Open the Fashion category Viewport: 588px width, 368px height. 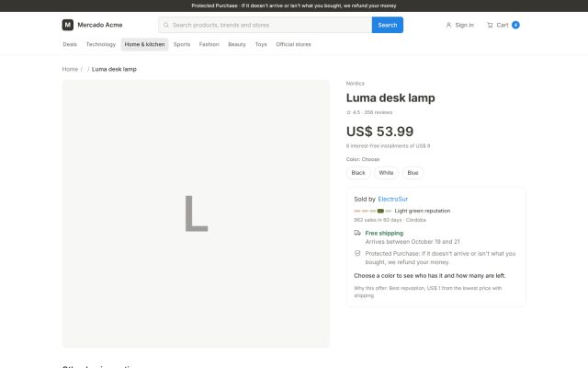point(209,44)
